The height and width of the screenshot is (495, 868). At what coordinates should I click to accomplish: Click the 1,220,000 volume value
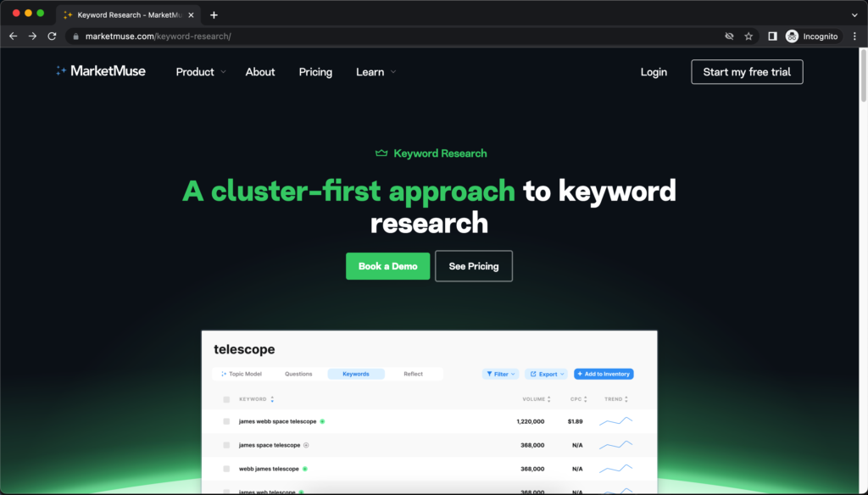[x=531, y=421]
